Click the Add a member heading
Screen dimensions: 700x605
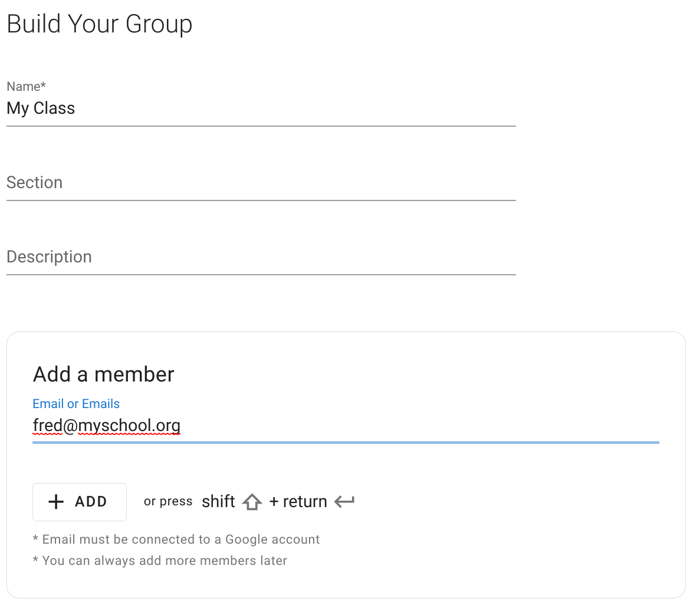pyautogui.click(x=104, y=374)
